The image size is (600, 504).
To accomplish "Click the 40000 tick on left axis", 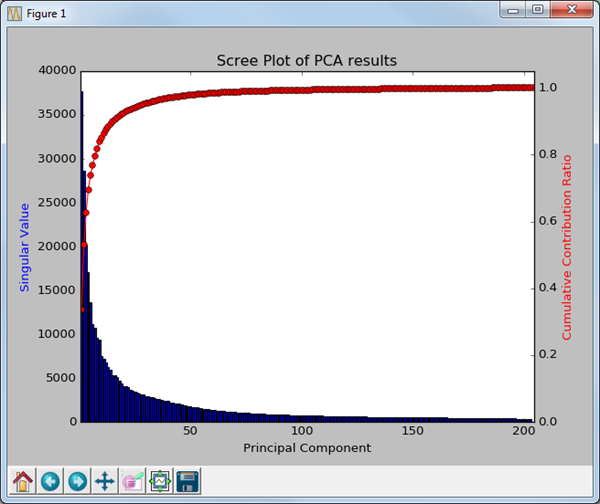I will click(x=57, y=71).
